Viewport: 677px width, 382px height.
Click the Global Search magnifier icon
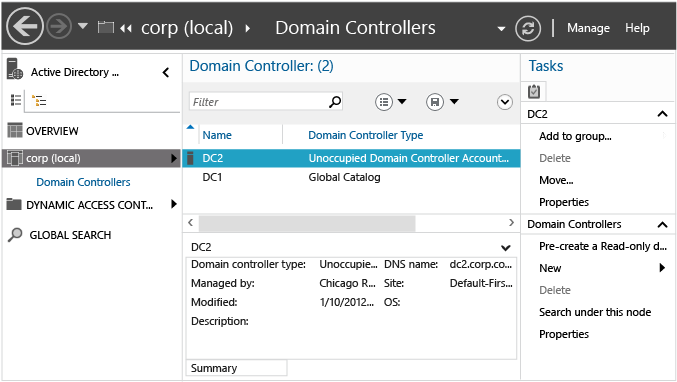pyautogui.click(x=15, y=235)
